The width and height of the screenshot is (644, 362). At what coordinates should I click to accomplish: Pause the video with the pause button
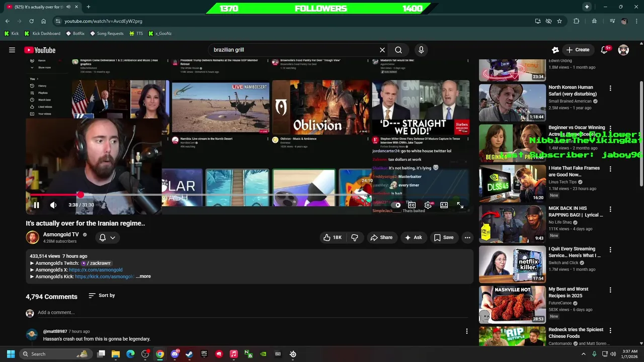[36, 205]
